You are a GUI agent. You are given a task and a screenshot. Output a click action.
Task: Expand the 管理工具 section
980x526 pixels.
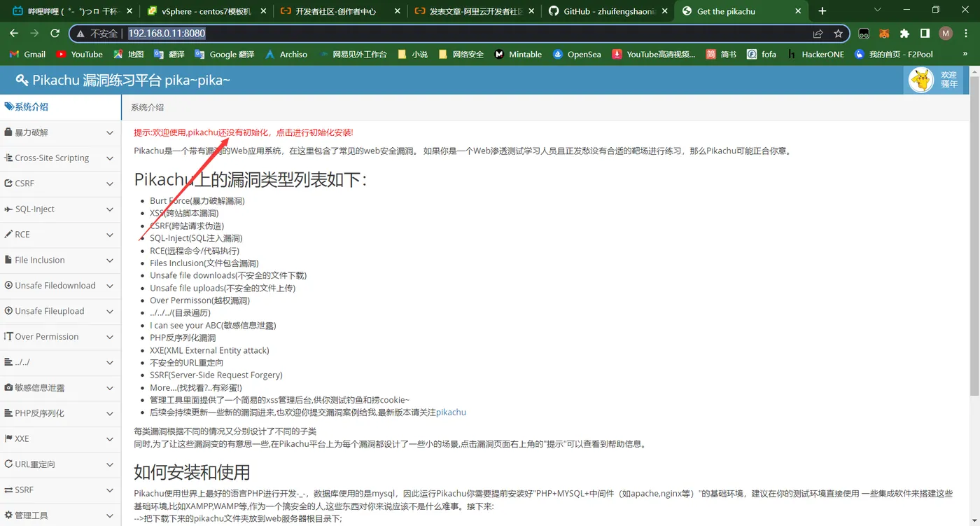coord(60,515)
